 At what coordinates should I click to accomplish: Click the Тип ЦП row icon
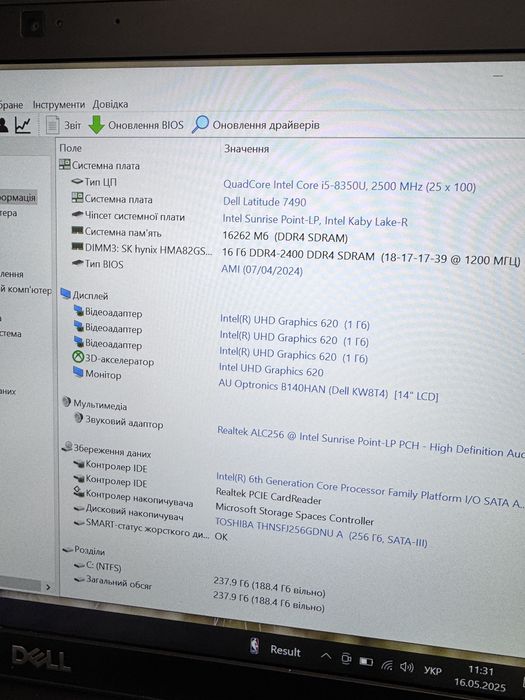click(x=77, y=182)
